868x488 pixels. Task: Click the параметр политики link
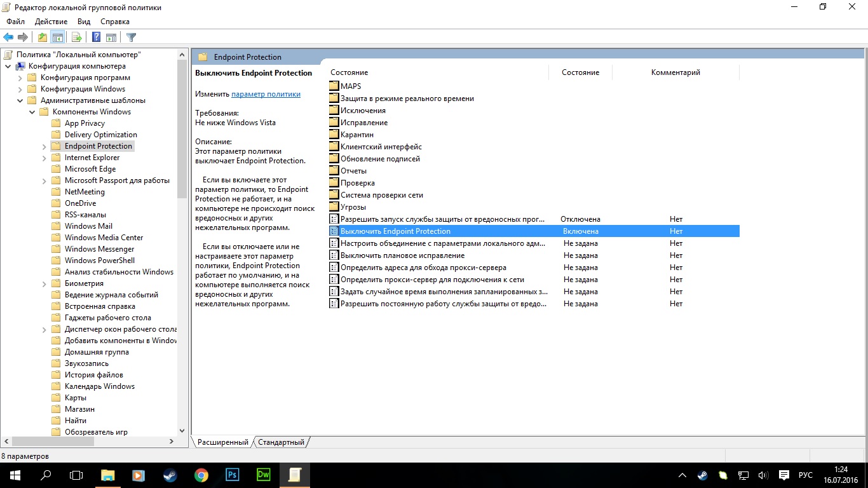coord(266,94)
